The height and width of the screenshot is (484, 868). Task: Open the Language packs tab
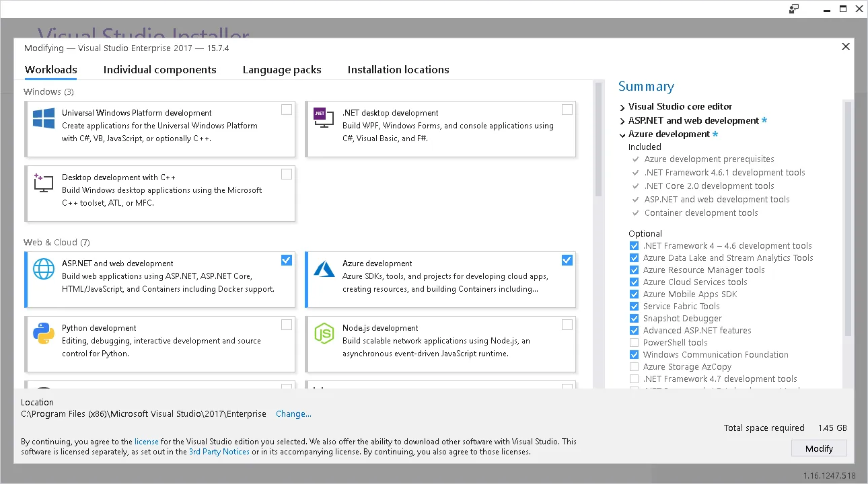(282, 70)
